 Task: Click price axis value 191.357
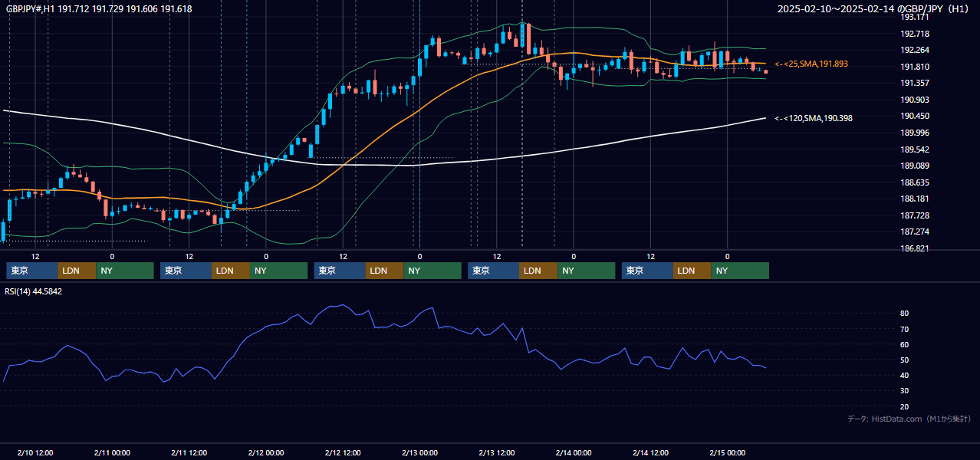pyautogui.click(x=915, y=83)
